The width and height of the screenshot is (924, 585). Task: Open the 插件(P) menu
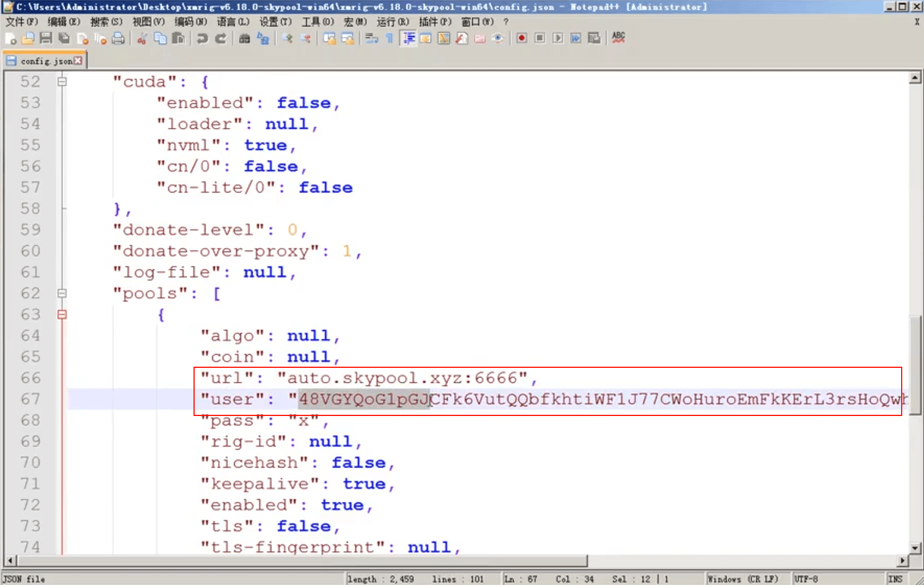435,22
